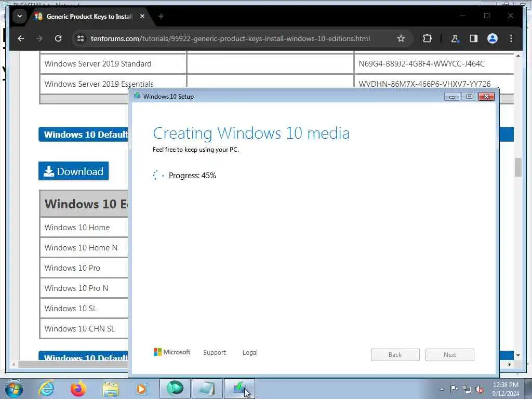
Task: Launch Firefox from taskbar
Action: point(78,389)
